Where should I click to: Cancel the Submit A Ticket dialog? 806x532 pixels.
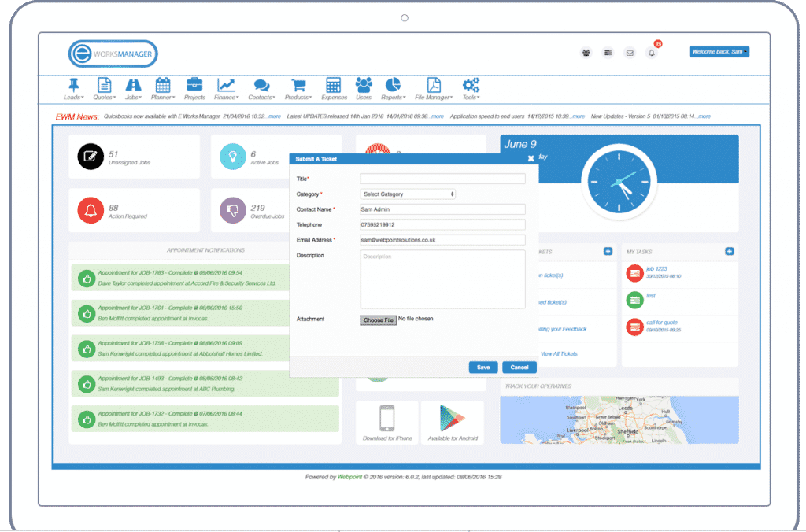(x=519, y=367)
